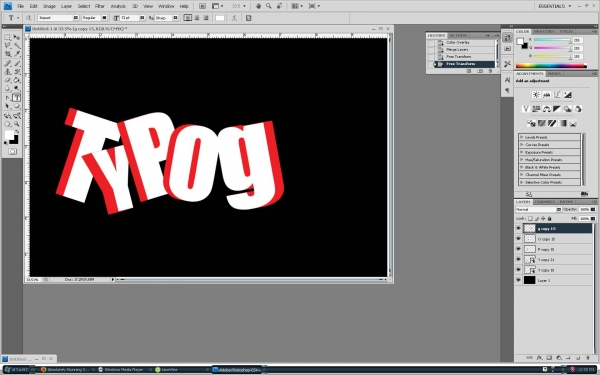The width and height of the screenshot is (600, 375).
Task: Open the Layer menu
Action: click(67, 6)
